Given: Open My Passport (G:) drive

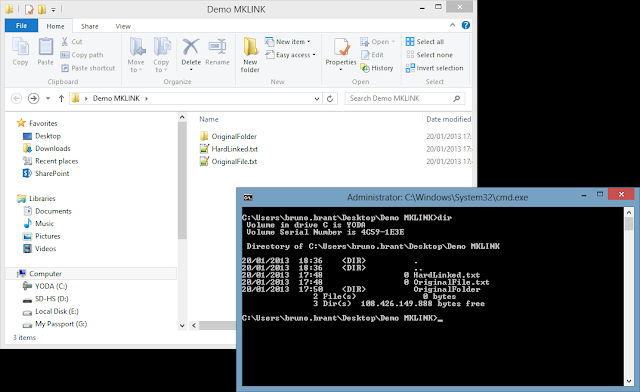Looking at the screenshot, I should 61,324.
